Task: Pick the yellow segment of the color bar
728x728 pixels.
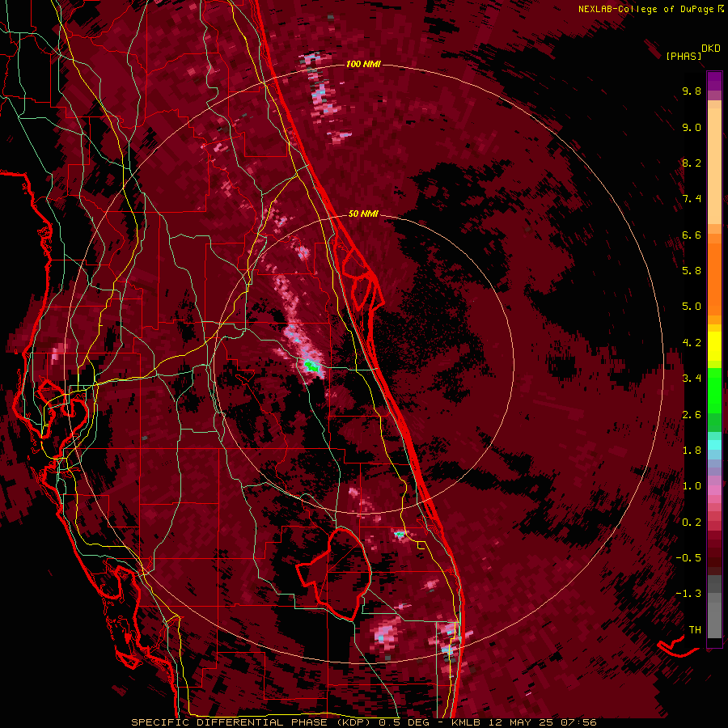Action: pyautogui.click(x=714, y=346)
